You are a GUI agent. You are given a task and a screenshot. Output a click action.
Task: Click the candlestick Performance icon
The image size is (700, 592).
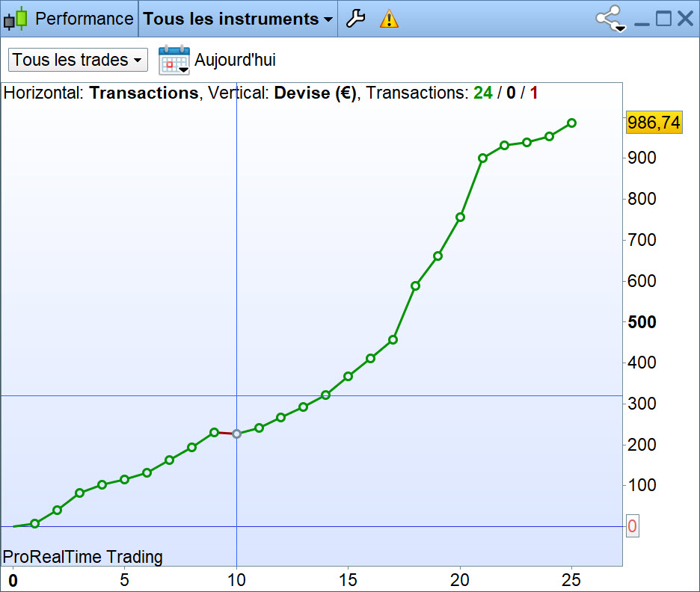[x=16, y=19]
